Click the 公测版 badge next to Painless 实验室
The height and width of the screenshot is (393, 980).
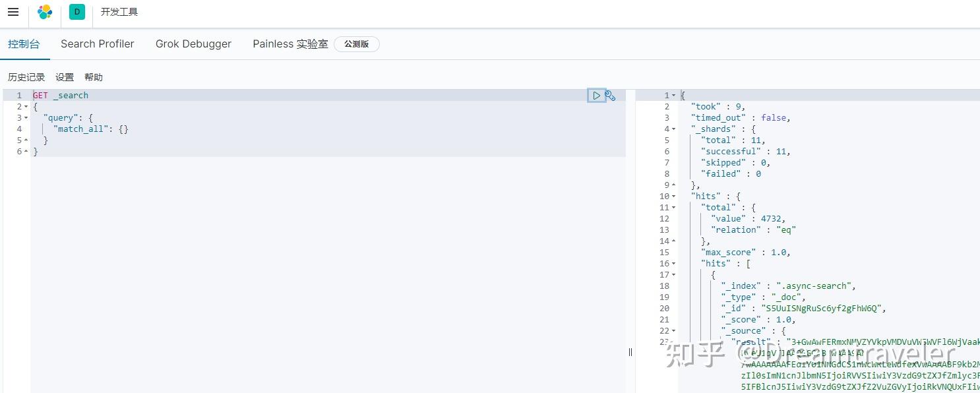point(356,44)
